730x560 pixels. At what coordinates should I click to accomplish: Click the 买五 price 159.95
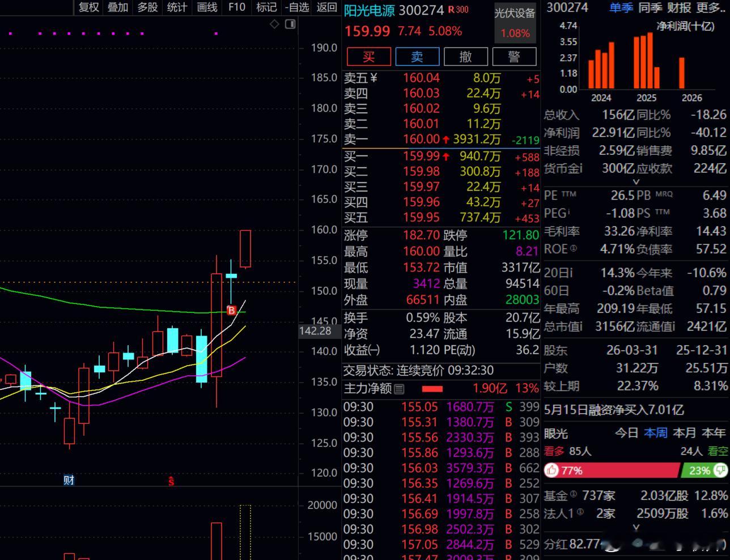coord(422,217)
